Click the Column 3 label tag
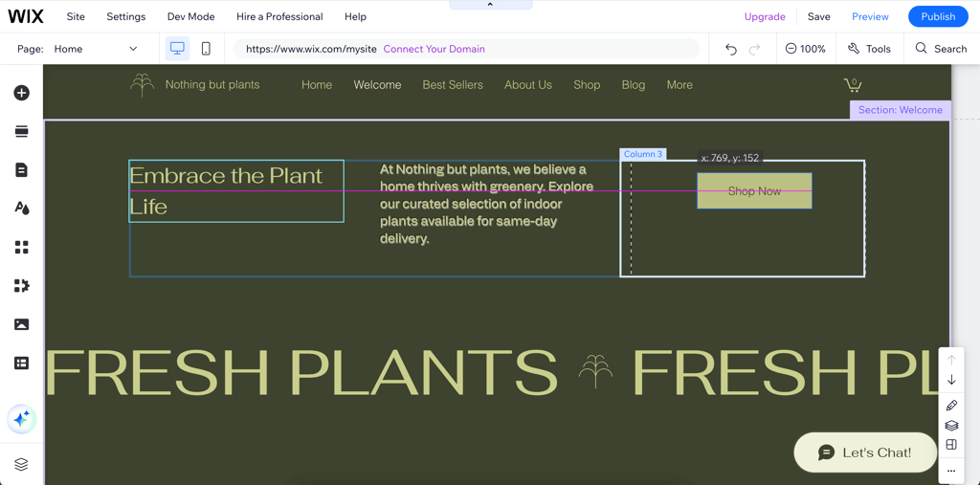Viewport: 980px width, 485px height. (642, 154)
